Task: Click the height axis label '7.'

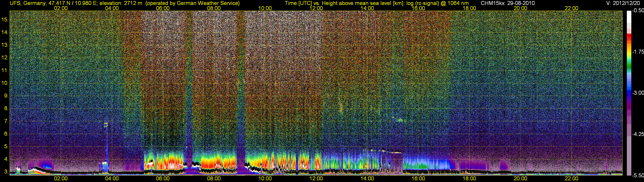Action: click(6, 121)
